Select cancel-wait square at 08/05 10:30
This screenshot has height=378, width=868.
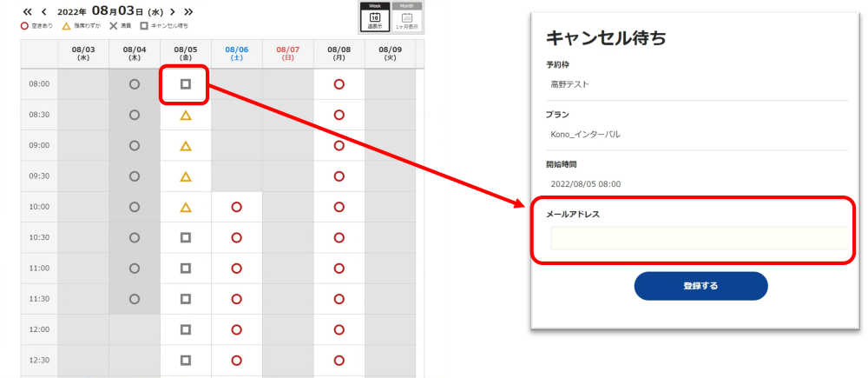point(186,237)
